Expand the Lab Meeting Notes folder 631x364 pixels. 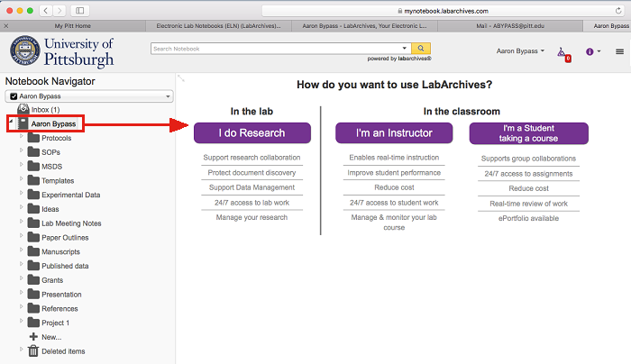[x=22, y=222]
